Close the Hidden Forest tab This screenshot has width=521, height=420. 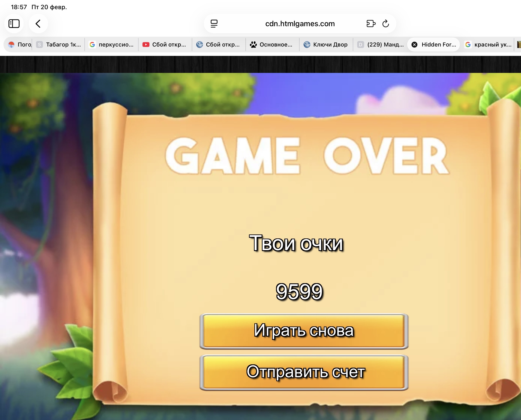tap(414, 45)
